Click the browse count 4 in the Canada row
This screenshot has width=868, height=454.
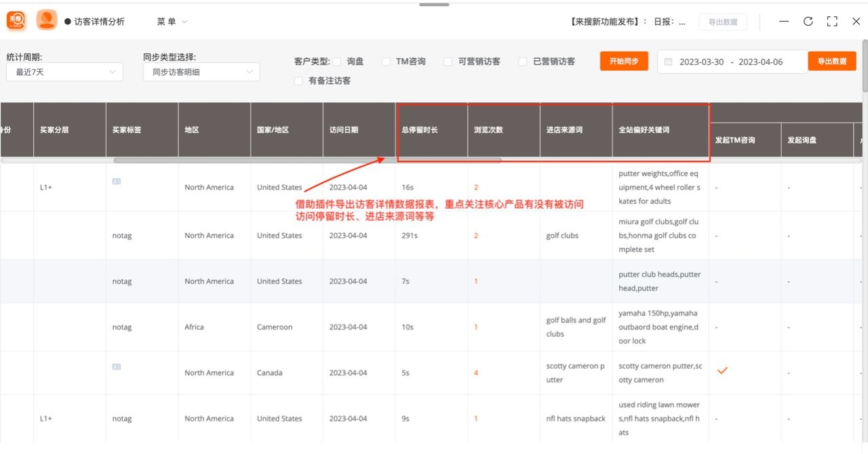click(x=476, y=373)
